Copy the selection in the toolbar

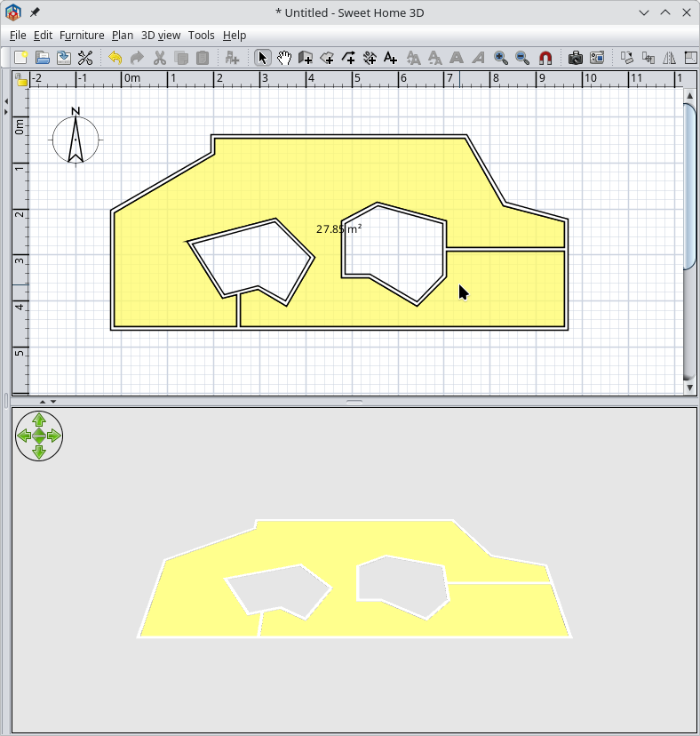pos(181,58)
